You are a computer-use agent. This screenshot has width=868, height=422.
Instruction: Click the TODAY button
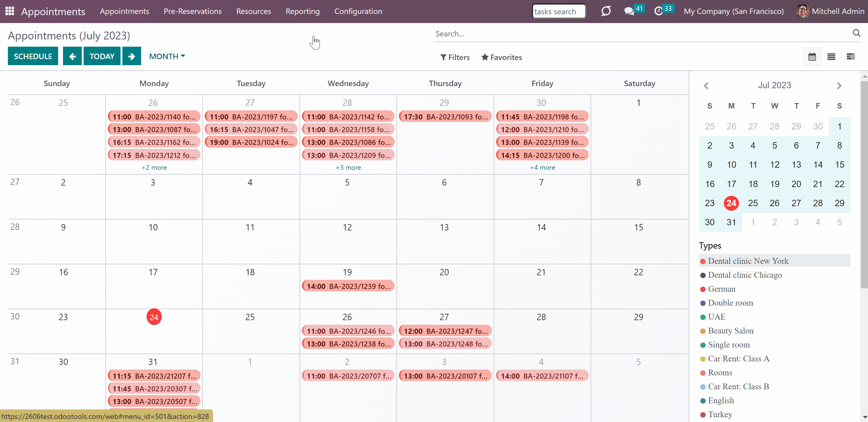(102, 56)
